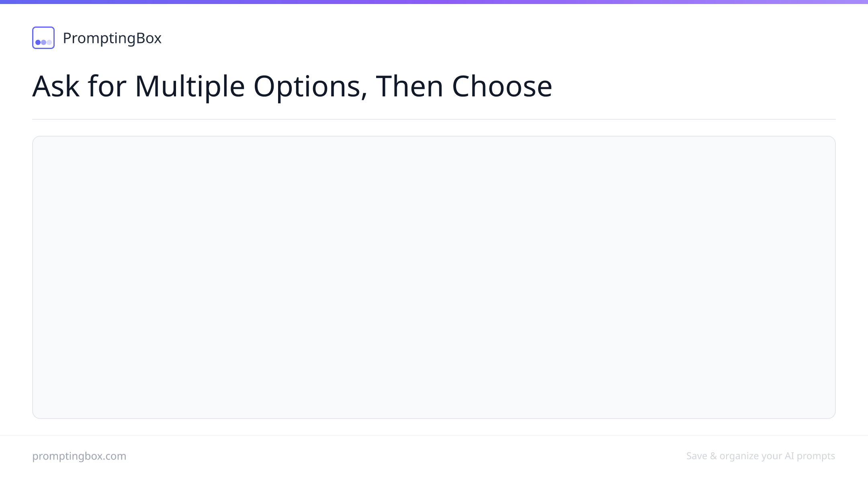
Task: Visit the promptingbox.com footer link
Action: coord(79,456)
